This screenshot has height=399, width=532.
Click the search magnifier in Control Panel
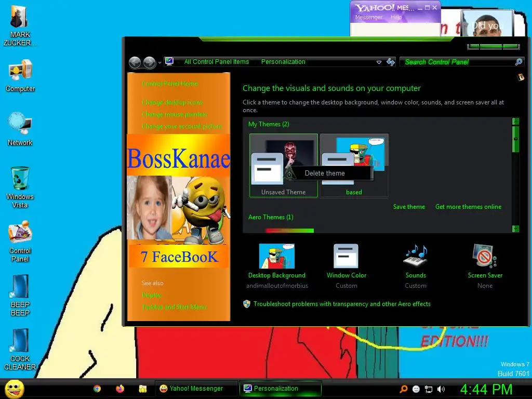point(519,62)
